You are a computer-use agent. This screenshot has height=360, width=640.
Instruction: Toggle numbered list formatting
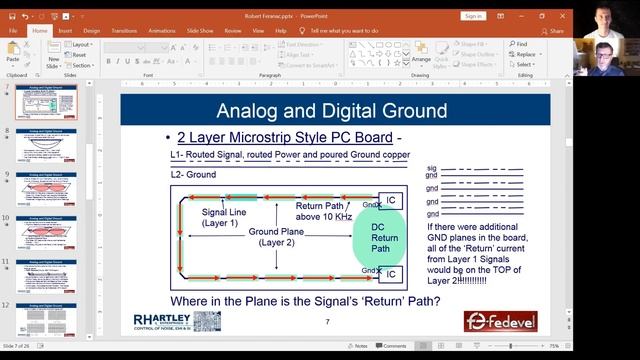pyautogui.click(x=229, y=48)
